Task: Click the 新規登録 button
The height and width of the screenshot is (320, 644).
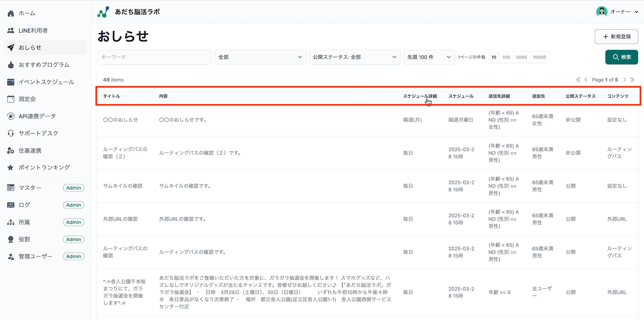Action: 616,37
